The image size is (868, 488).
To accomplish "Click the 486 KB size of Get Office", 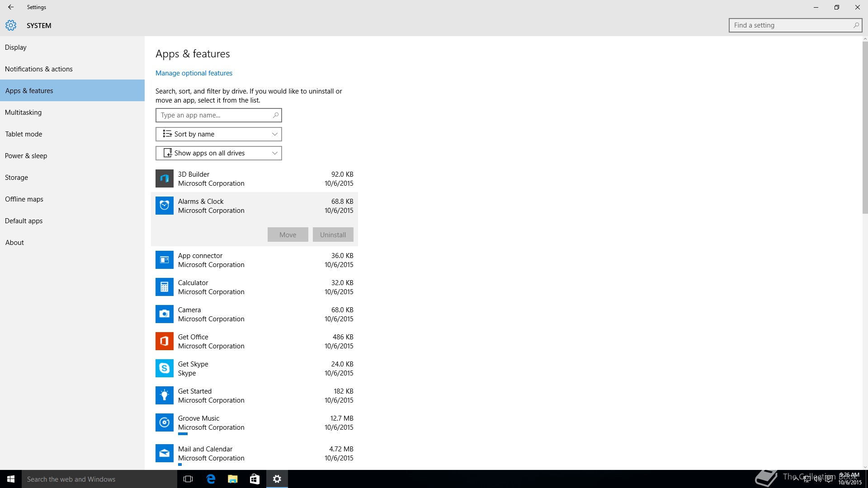I will point(343,337).
